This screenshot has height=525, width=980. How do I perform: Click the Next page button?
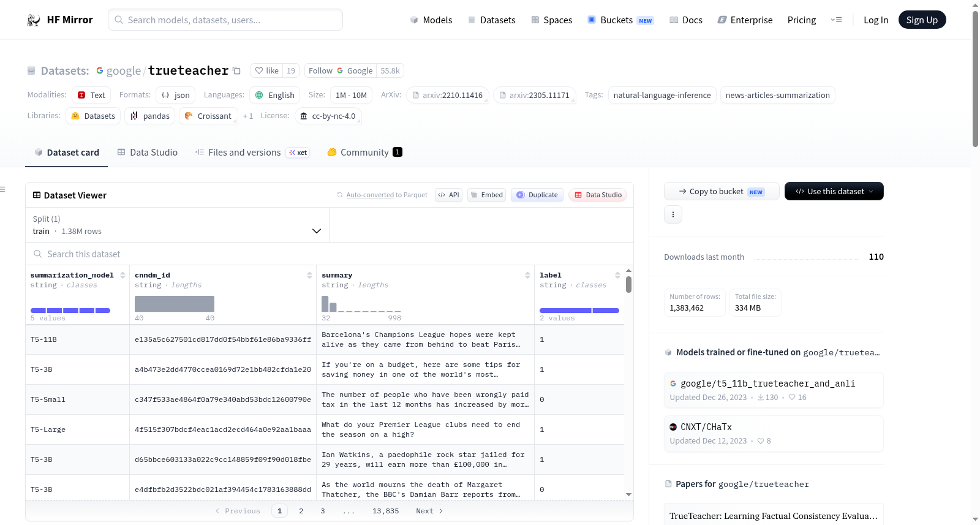[x=429, y=511]
